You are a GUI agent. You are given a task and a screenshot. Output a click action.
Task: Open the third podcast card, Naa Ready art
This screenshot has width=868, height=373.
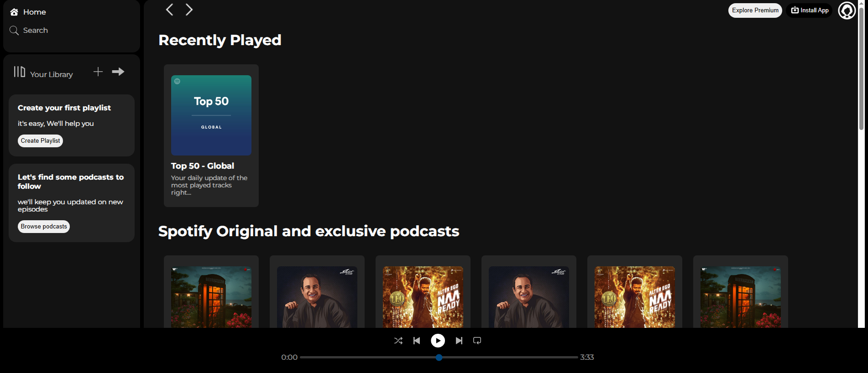(423, 292)
